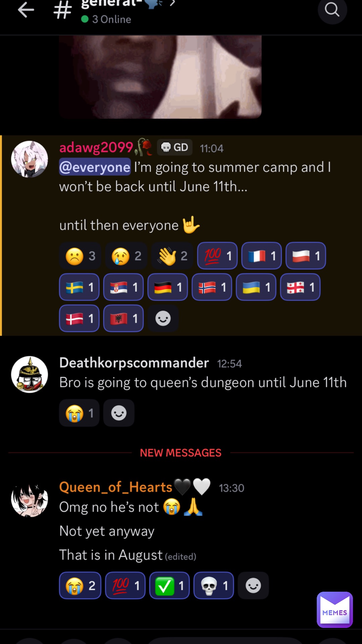This screenshot has width=362, height=644.
Task: Expand channel details via chevron beside general
Action: (x=172, y=3)
